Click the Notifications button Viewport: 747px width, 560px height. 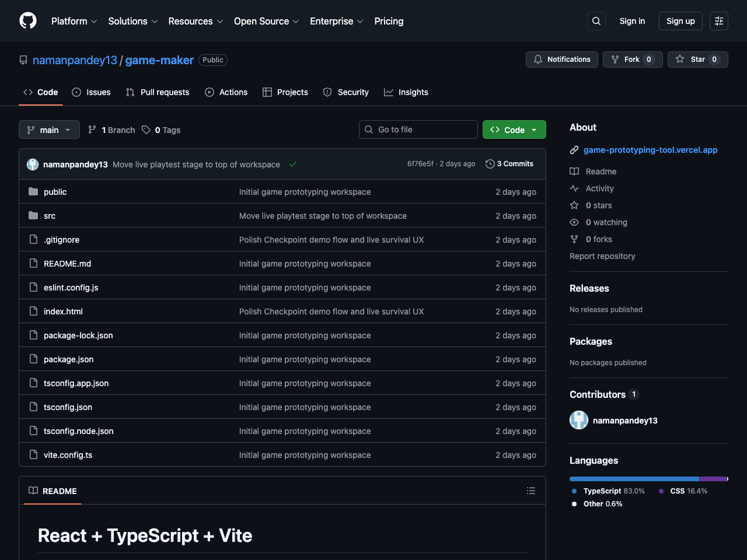click(x=562, y=60)
